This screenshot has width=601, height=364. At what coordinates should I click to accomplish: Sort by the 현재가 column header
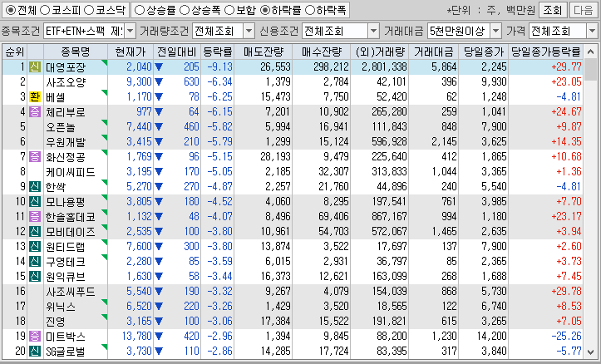click(x=131, y=52)
